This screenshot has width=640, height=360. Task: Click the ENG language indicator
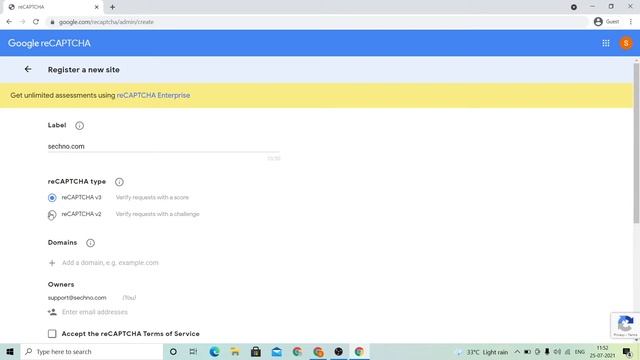(x=580, y=351)
